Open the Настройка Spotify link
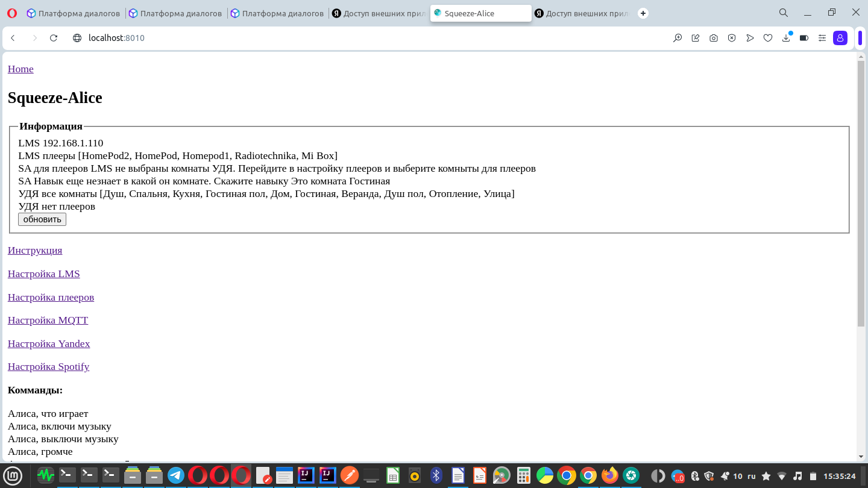This screenshot has height=488, width=868. 48,366
